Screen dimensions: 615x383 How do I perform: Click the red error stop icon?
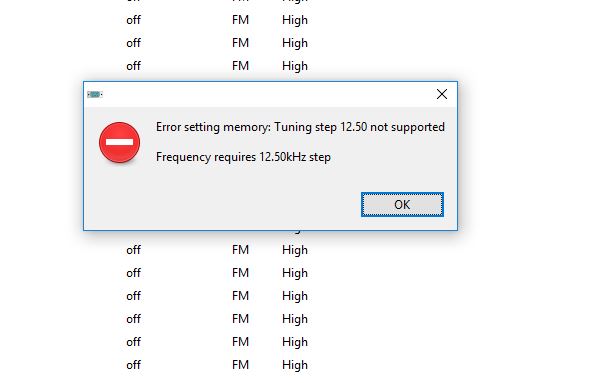[x=119, y=142]
